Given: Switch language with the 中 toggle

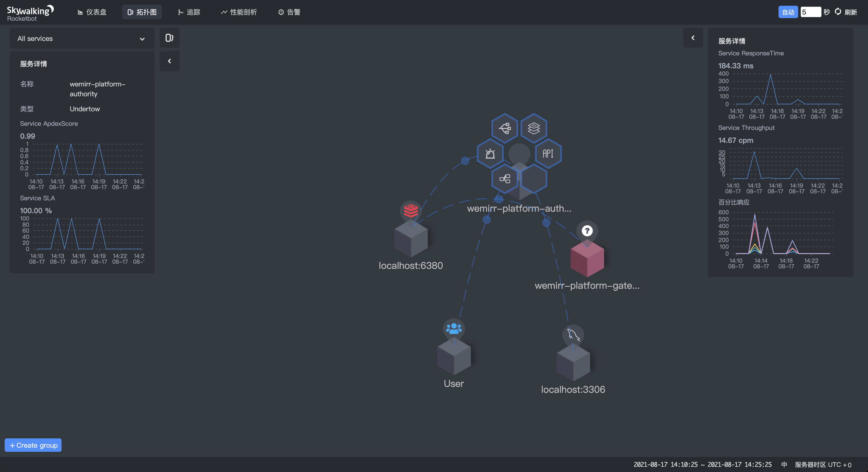Looking at the screenshot, I should pos(784,464).
